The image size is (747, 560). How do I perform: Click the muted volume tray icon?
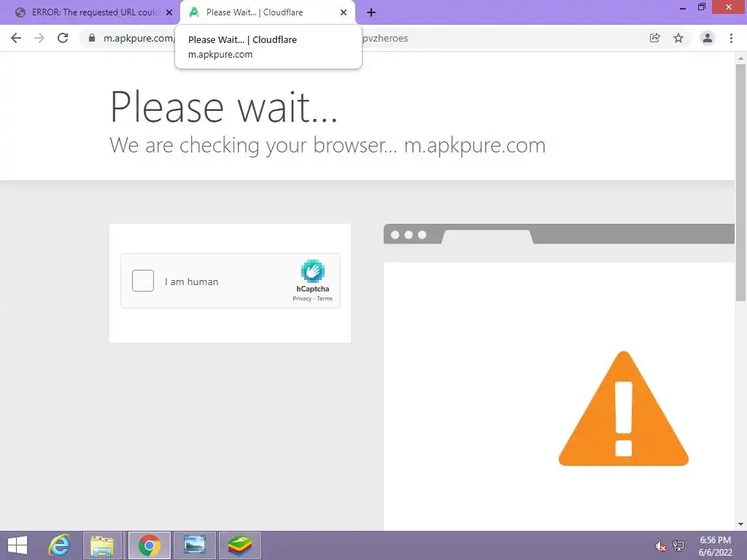659,545
